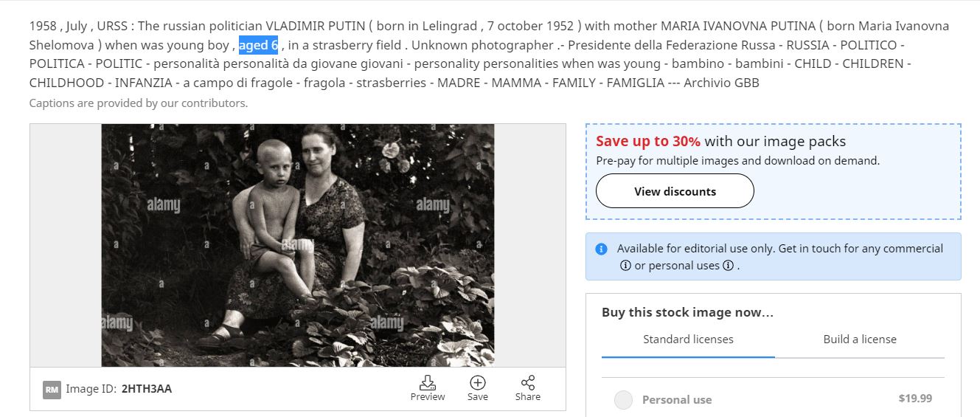Click the blue info icon in editorial notice
This screenshot has height=417, width=980.
click(x=601, y=249)
